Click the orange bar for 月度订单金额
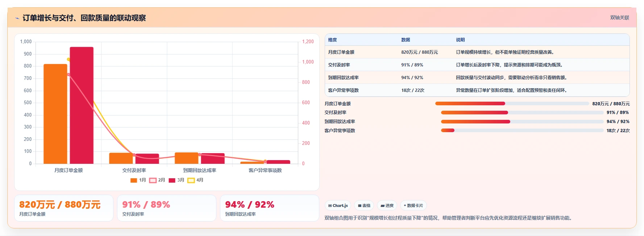Screen dimensions: 644x236 pos(55,114)
